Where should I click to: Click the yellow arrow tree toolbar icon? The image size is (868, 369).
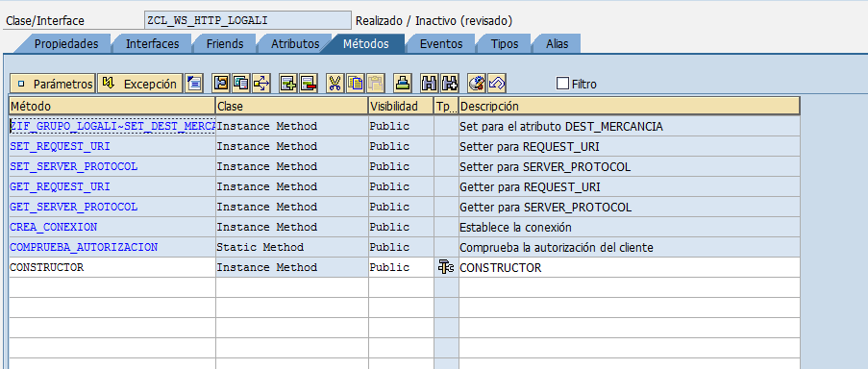click(x=260, y=85)
